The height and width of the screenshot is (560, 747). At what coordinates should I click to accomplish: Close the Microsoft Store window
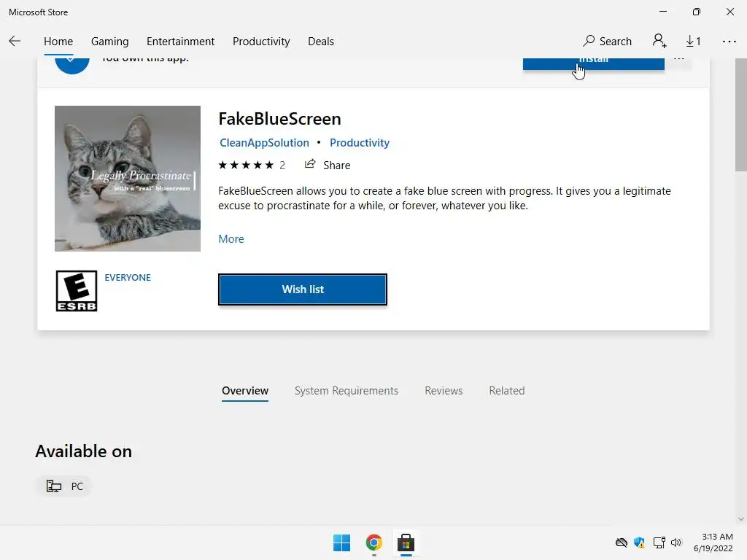[729, 12]
